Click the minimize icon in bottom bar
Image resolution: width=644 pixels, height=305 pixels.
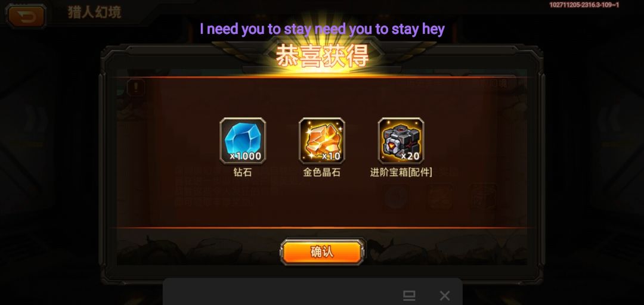(409, 295)
